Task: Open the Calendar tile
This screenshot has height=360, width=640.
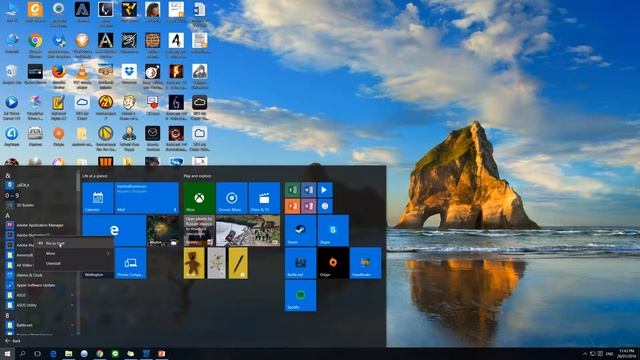Action: point(98,198)
